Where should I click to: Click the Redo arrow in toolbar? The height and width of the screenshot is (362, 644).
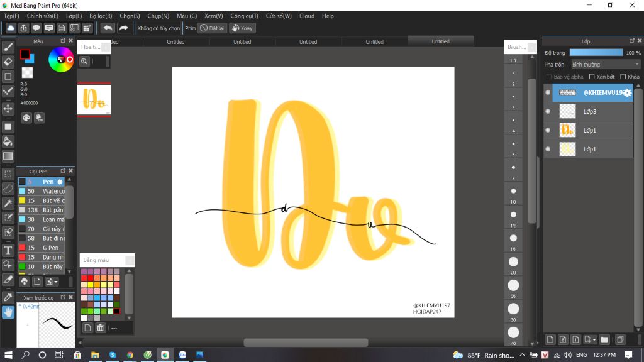coord(123,28)
